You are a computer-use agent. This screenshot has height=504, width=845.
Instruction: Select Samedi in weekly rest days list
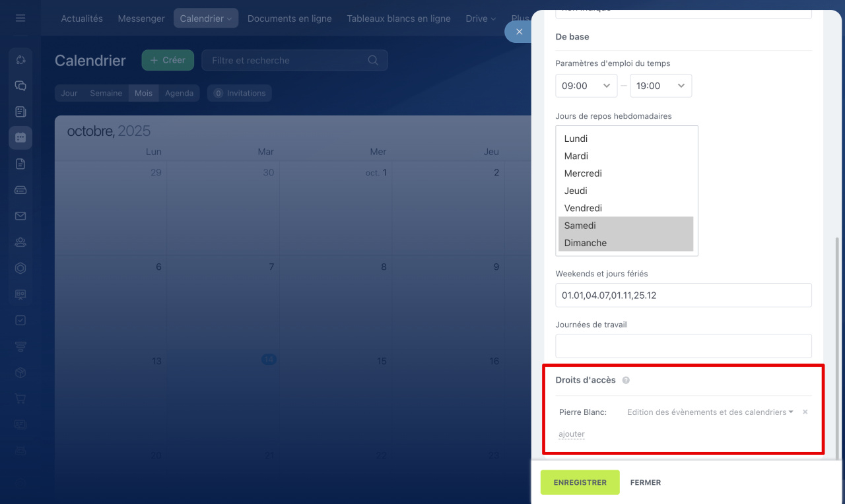click(626, 226)
